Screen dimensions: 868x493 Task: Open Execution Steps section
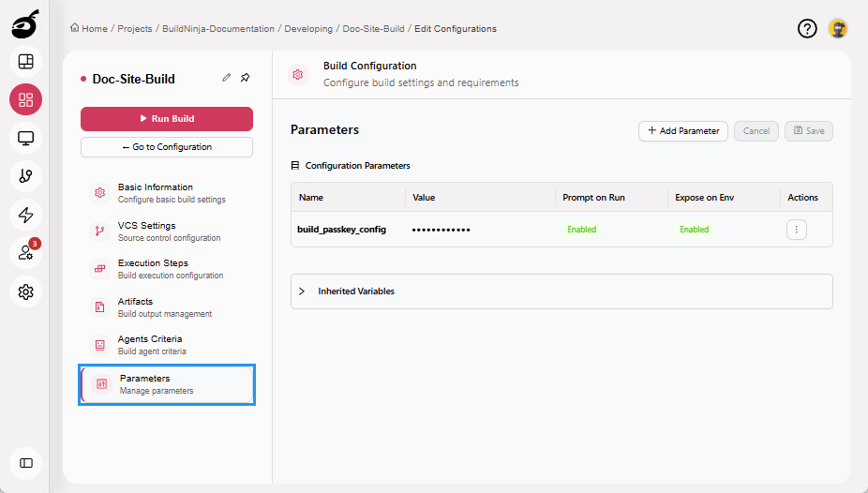(167, 269)
